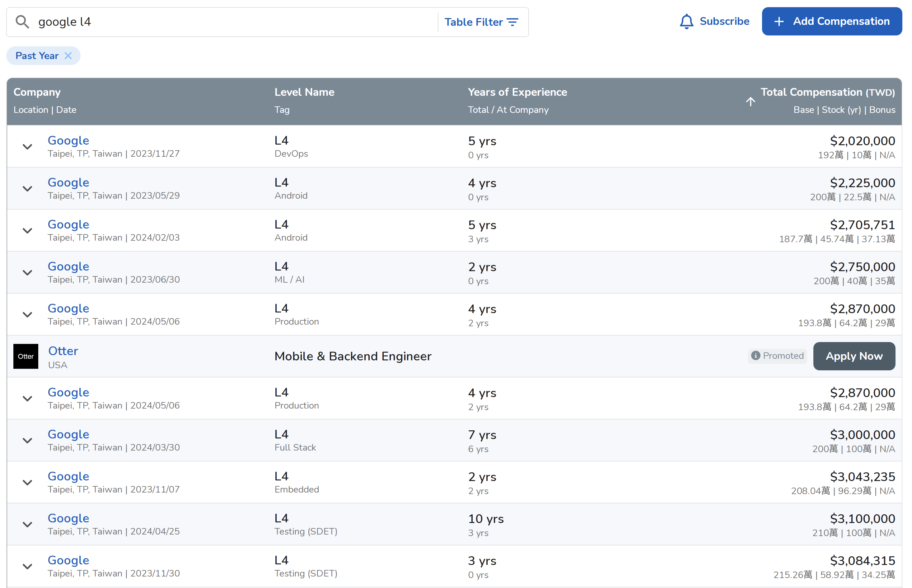This screenshot has height=588, width=912.
Task: Click the $2,225,000 total compensation value
Action: (862, 183)
